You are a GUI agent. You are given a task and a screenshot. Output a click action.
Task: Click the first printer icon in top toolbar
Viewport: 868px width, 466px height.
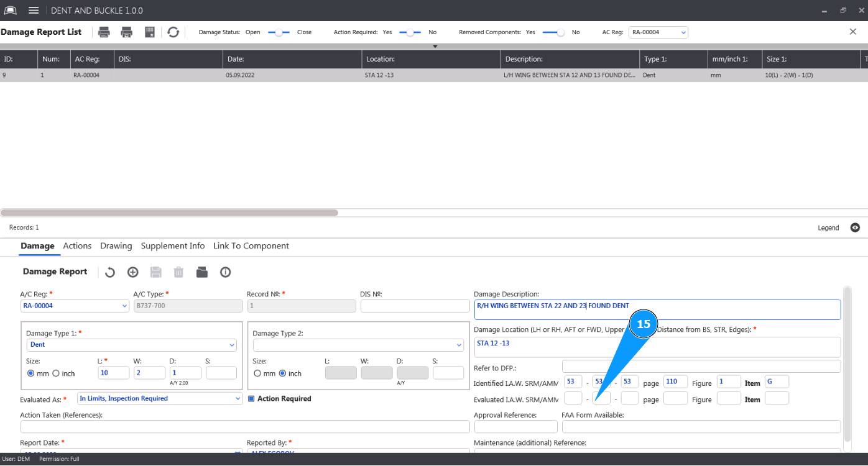click(x=104, y=32)
